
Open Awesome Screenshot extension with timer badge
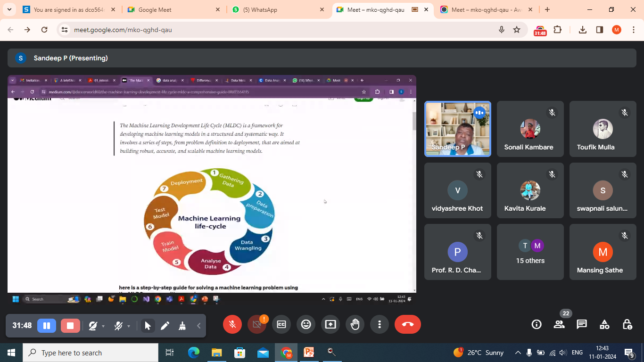pyautogui.click(x=540, y=31)
